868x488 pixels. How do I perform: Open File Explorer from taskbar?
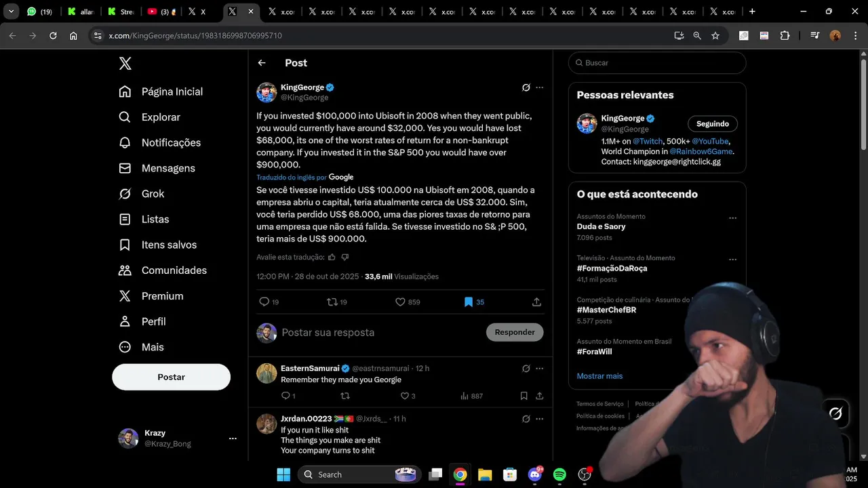(485, 474)
